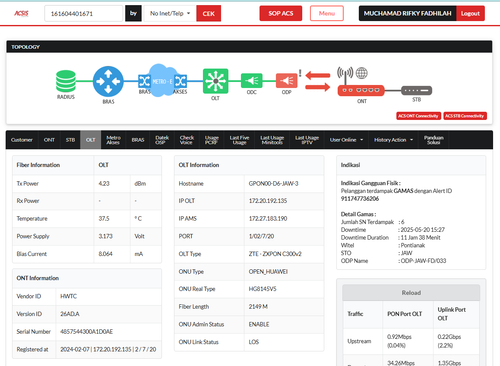Click the red ODP icon
500x366 pixels.
[286, 81]
